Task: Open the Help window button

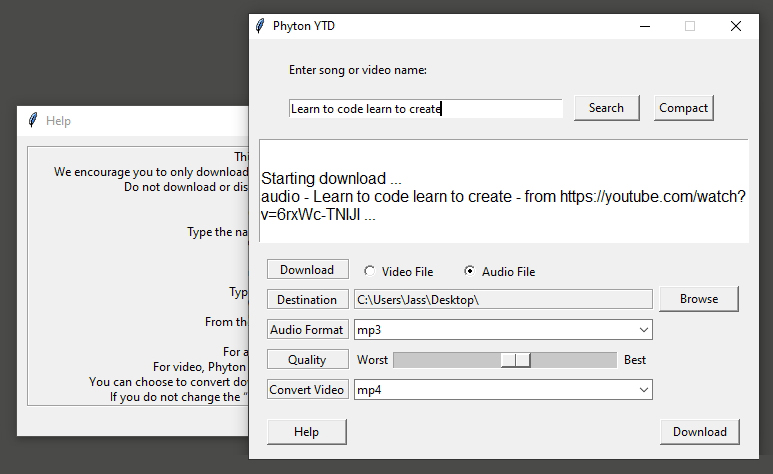Action: [307, 432]
